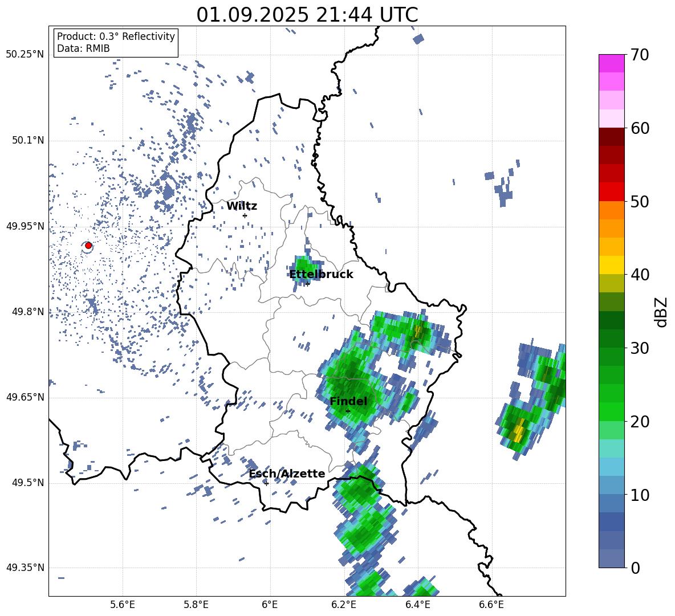Click the Esch/Alzette cross marker

click(266, 483)
